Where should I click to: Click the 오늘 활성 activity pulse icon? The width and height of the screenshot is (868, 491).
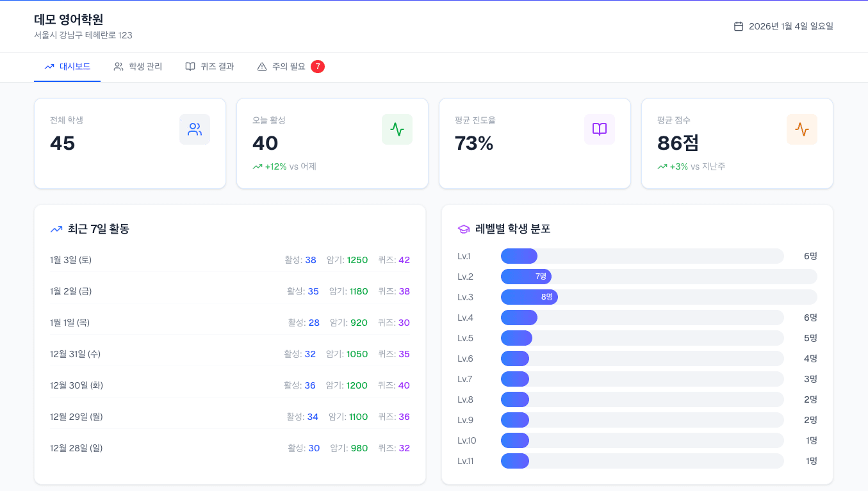[x=397, y=129]
